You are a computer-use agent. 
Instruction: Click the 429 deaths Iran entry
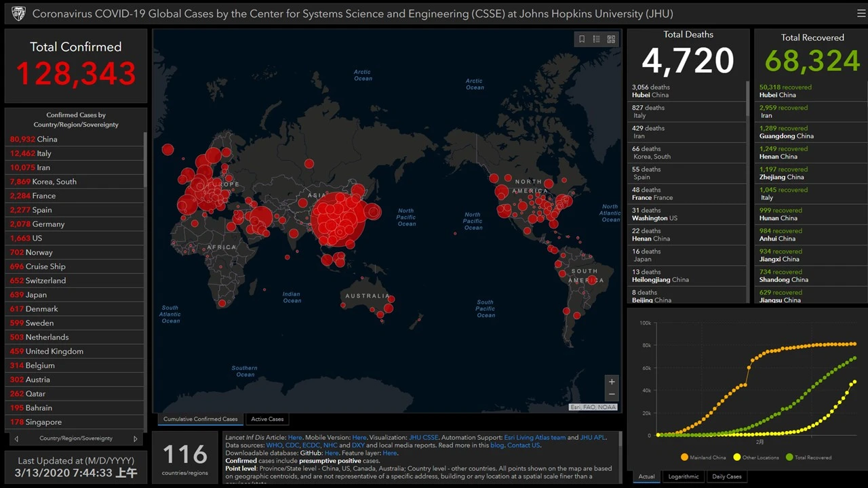tap(687, 132)
